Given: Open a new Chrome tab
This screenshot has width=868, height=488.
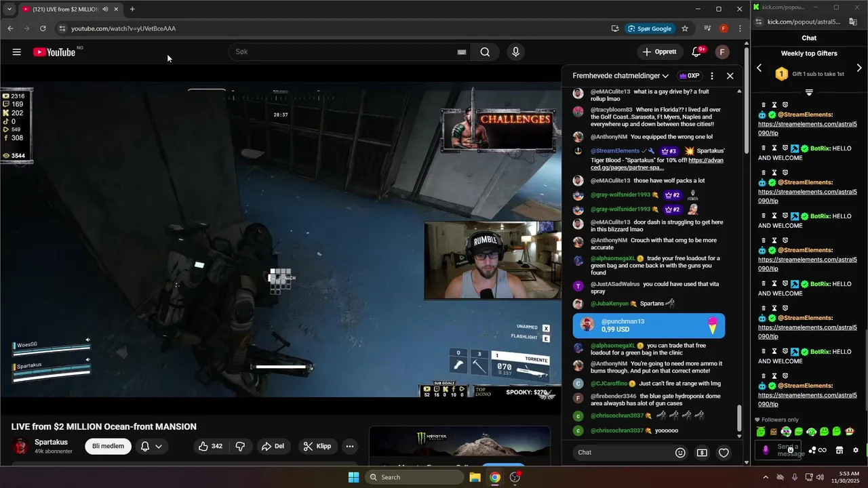Looking at the screenshot, I should pyautogui.click(x=132, y=9).
